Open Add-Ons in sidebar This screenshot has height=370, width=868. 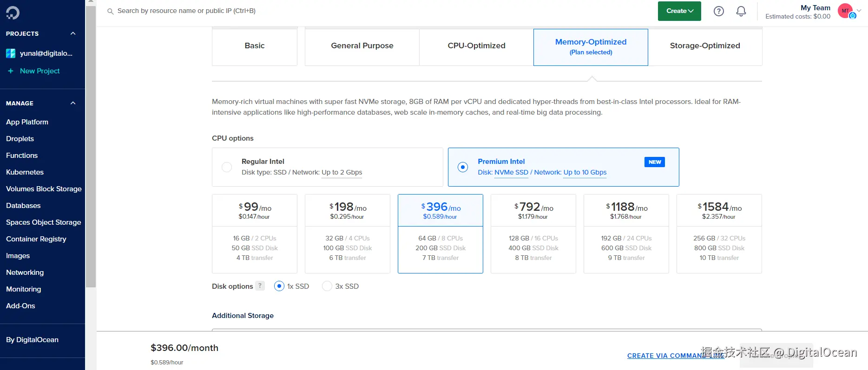coord(20,306)
